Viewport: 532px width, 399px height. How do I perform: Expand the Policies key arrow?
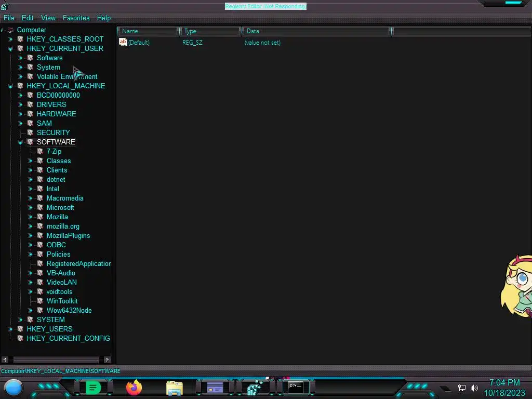(30, 255)
